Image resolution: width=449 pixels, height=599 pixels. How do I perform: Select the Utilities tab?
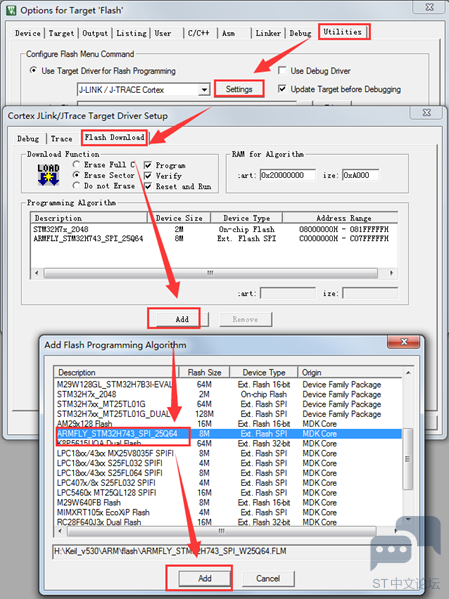(342, 32)
